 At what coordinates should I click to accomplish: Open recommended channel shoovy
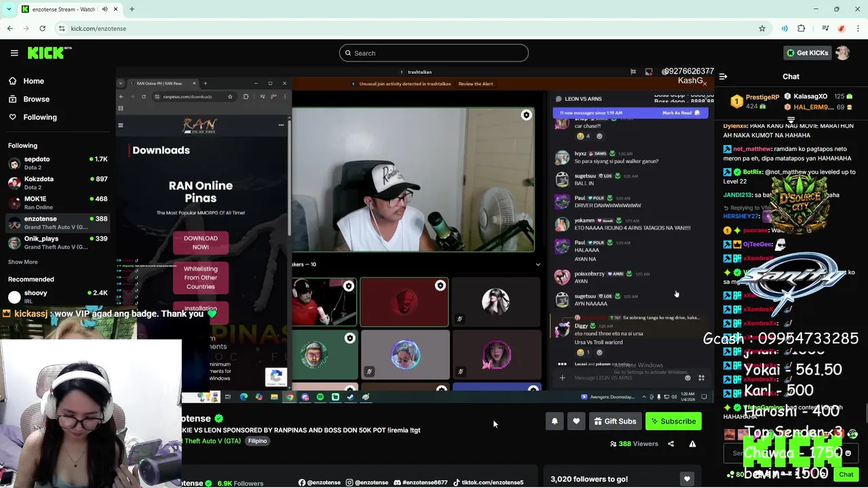pyautogui.click(x=58, y=296)
